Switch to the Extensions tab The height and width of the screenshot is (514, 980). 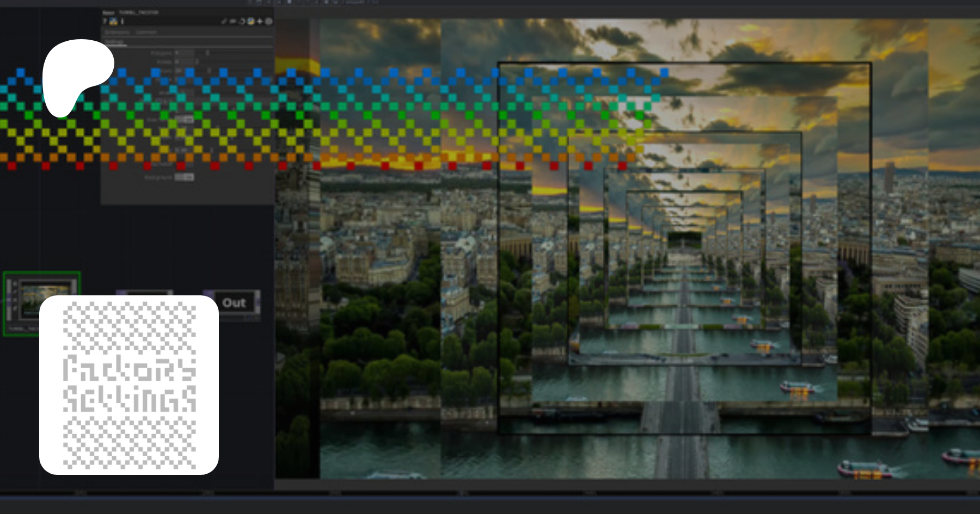(x=117, y=33)
